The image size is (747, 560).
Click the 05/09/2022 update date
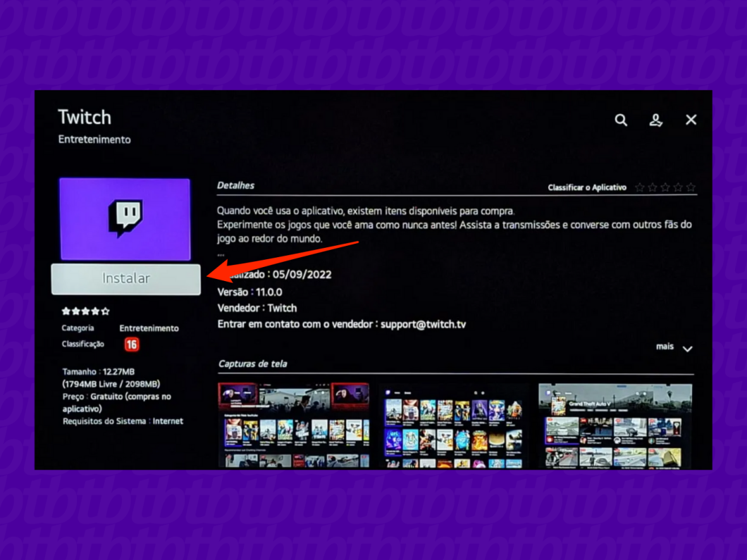pyautogui.click(x=302, y=274)
